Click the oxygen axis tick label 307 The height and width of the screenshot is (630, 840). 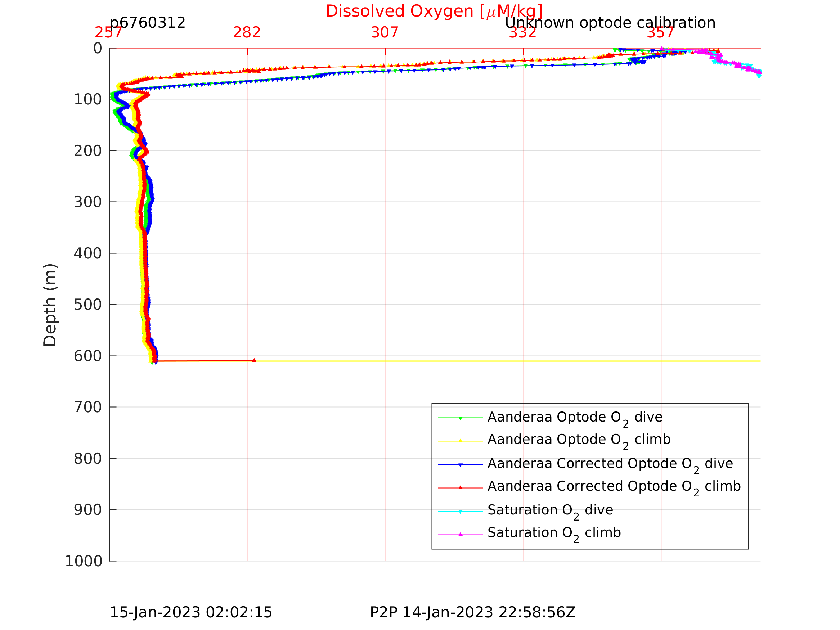[385, 33]
